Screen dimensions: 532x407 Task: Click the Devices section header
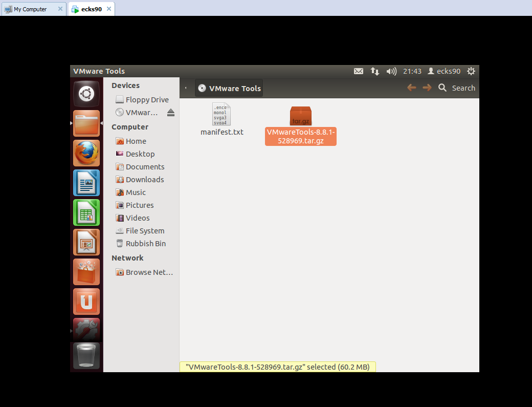coord(125,85)
